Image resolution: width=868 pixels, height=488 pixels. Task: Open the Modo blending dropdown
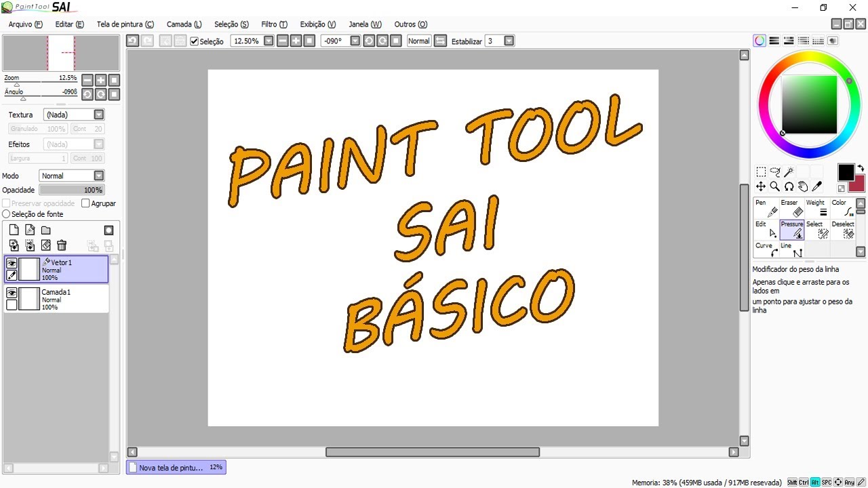coord(99,176)
